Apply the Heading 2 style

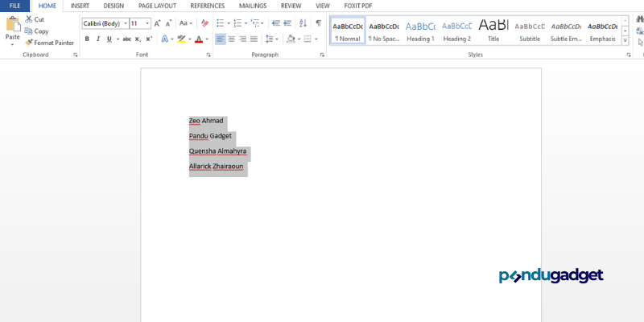(x=456, y=31)
